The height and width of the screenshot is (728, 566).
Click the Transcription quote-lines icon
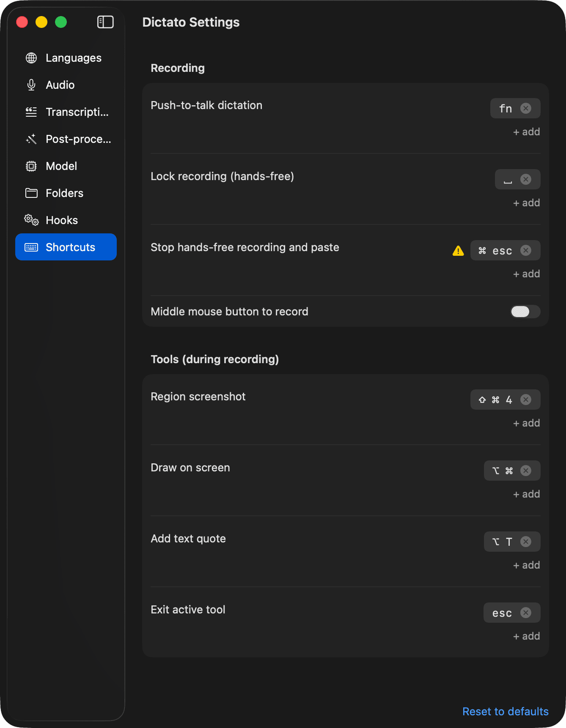pos(31,112)
